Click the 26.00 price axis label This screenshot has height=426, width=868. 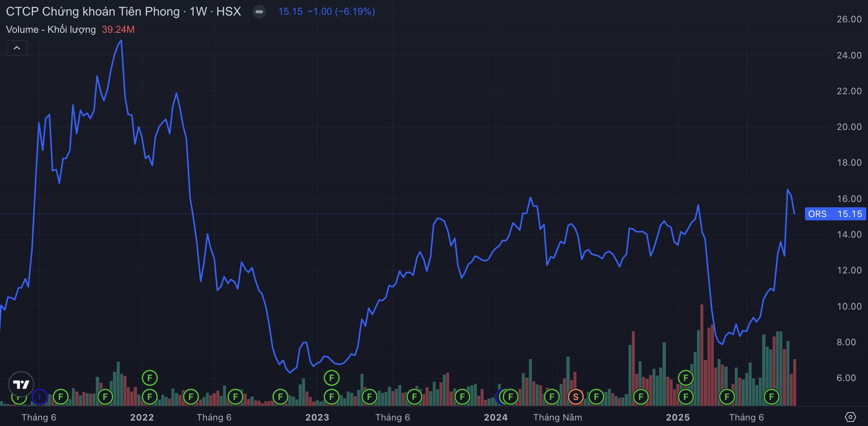point(849,19)
